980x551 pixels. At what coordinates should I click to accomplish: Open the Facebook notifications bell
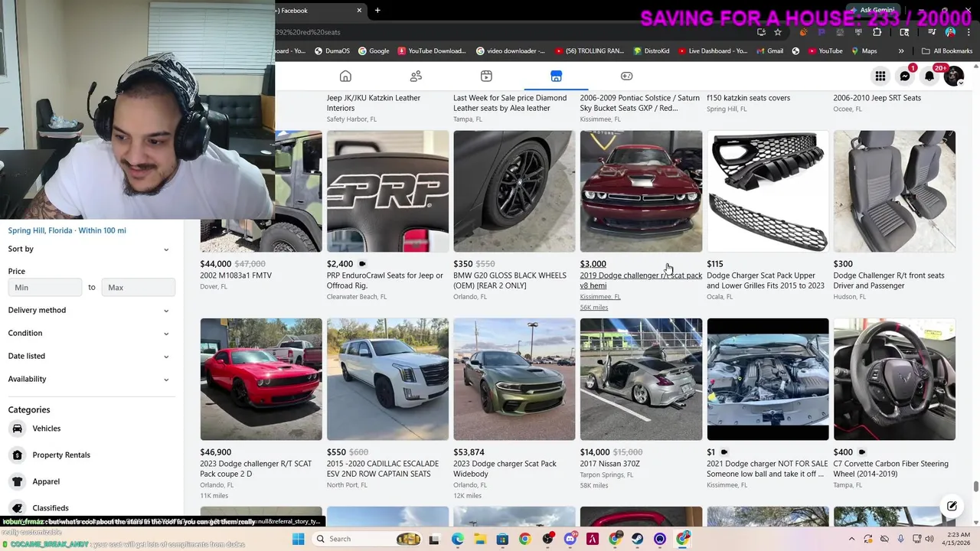(929, 76)
